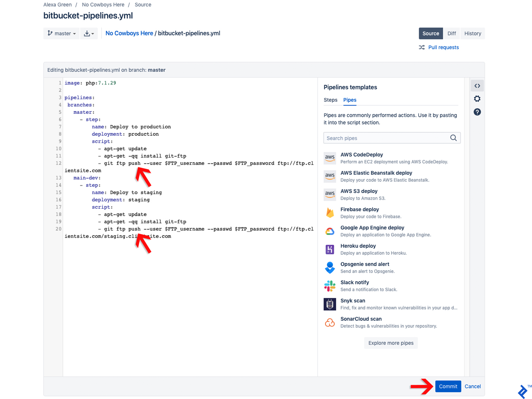
Task: Select the Heroku deploy pipe icon
Action: (330, 249)
